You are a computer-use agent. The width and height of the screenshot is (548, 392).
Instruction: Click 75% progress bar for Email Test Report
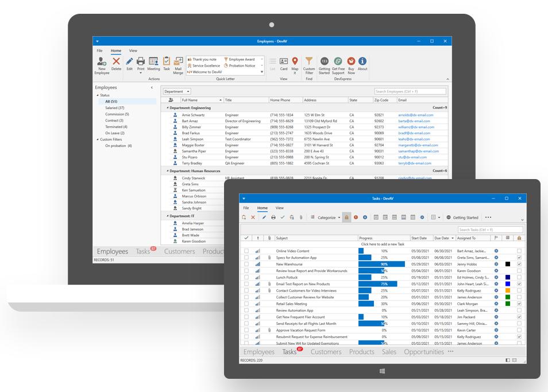(x=378, y=284)
